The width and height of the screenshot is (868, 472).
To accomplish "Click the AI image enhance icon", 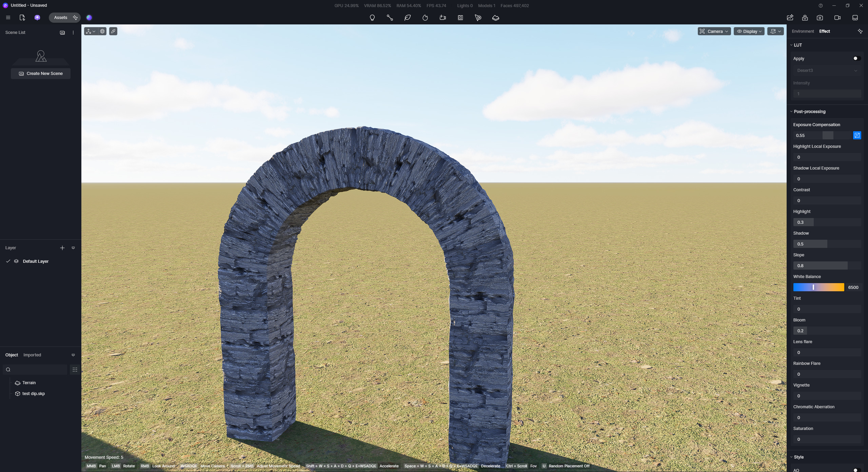I will pos(790,18).
